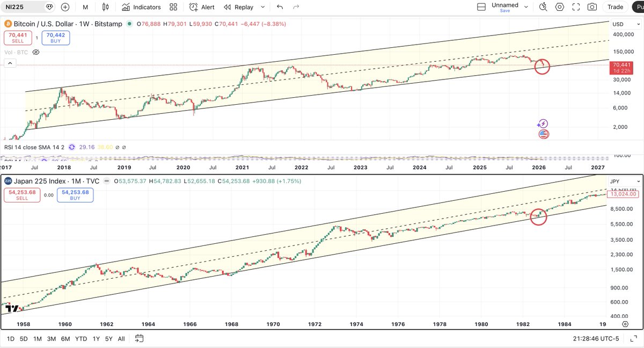The height and width of the screenshot is (348, 644).
Task: Click the TradingView logo on lower chart
Action: pyautogui.click(x=13, y=308)
